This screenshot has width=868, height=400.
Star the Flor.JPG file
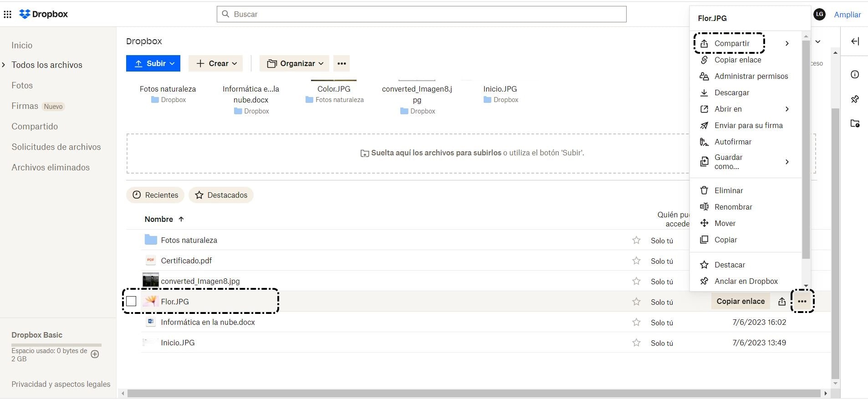coord(636,302)
